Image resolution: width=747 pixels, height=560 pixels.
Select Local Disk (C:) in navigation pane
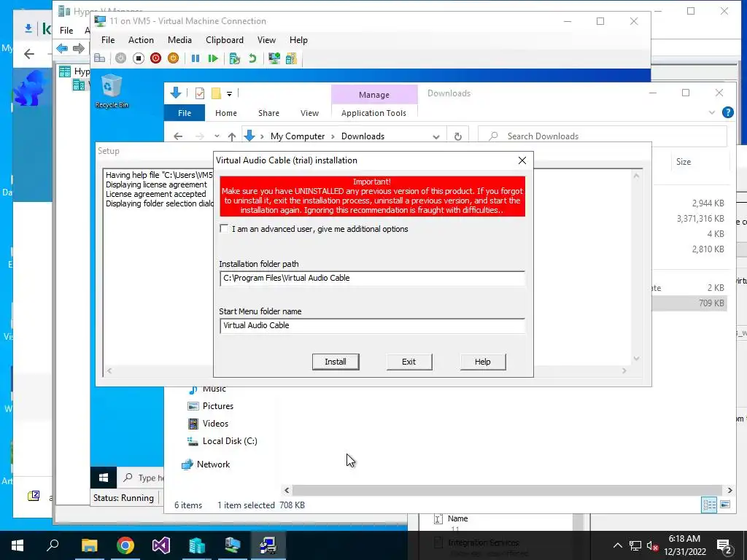coord(230,441)
